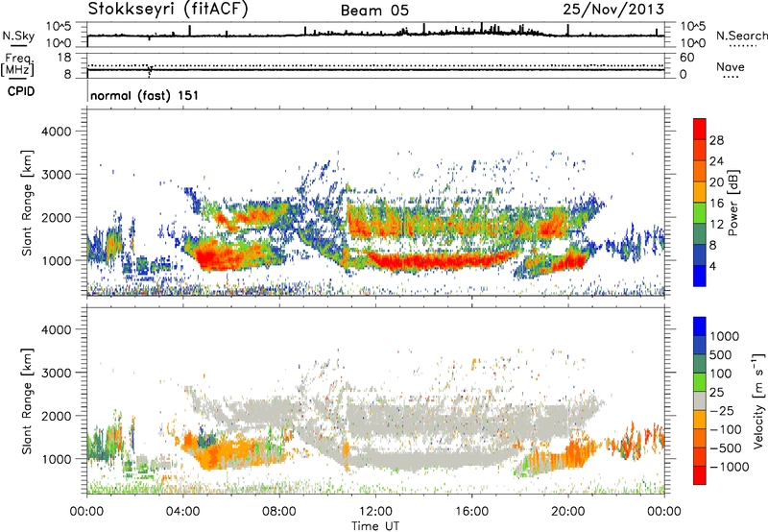Click the '08:00' time axis tick label
The image size is (768, 532).
[x=279, y=512]
